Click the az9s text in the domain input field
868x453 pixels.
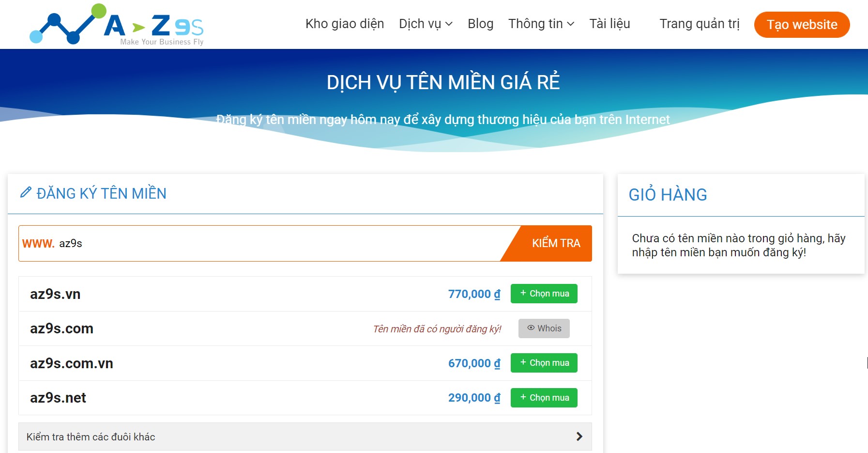71,244
